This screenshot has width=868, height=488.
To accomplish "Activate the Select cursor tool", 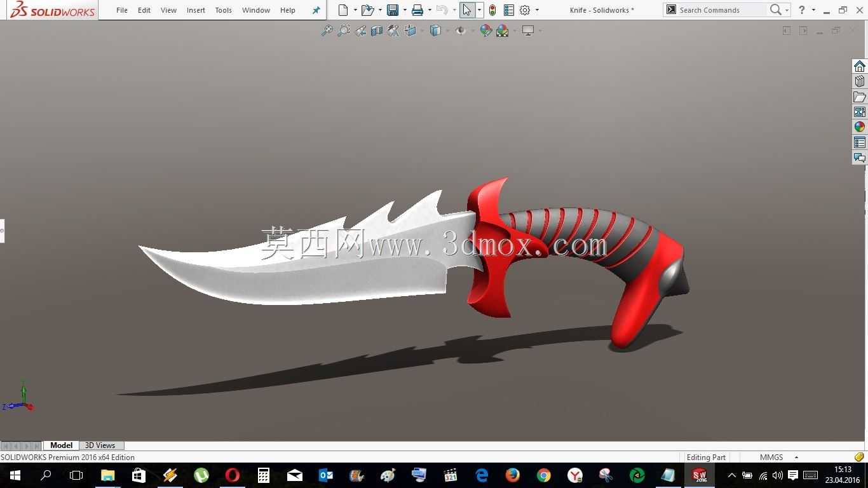I will (467, 10).
